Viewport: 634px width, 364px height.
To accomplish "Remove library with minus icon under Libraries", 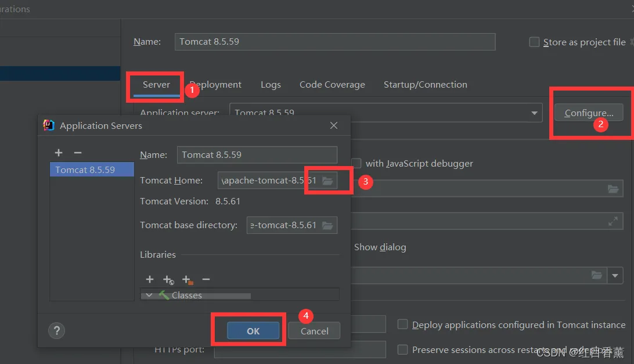I will (206, 279).
